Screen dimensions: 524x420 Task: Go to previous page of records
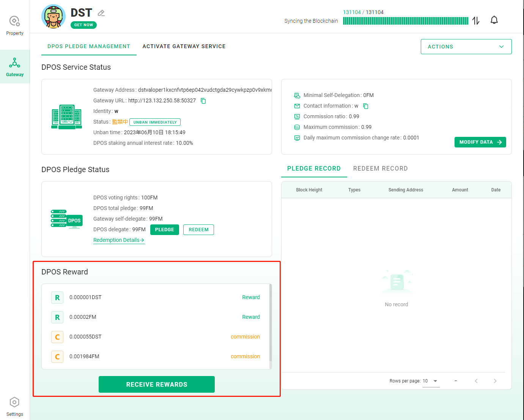coord(476,381)
